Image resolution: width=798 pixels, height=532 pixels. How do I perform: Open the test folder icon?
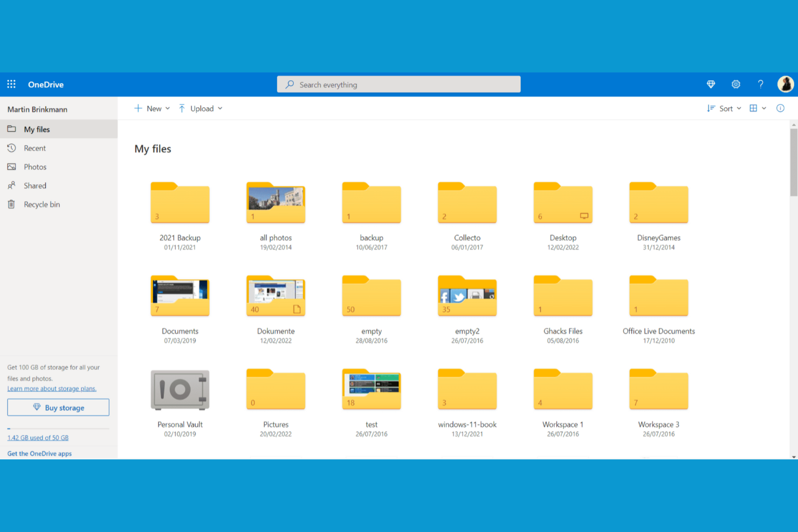pyautogui.click(x=372, y=389)
